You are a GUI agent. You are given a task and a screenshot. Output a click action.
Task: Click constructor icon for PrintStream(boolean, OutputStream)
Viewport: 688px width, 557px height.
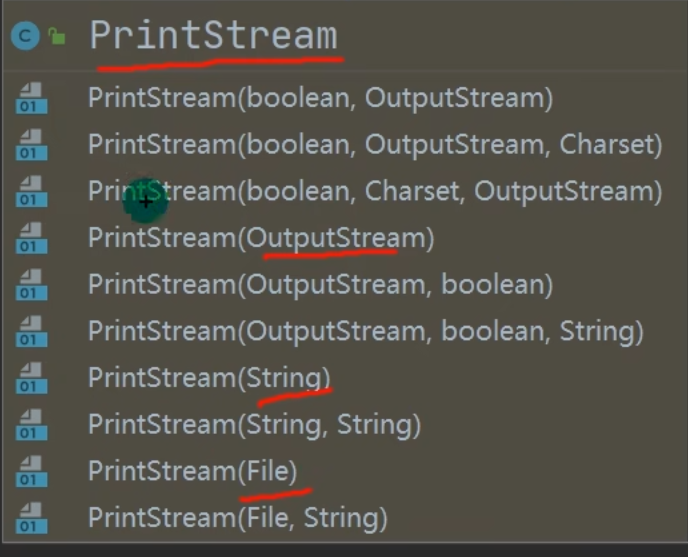(31, 99)
